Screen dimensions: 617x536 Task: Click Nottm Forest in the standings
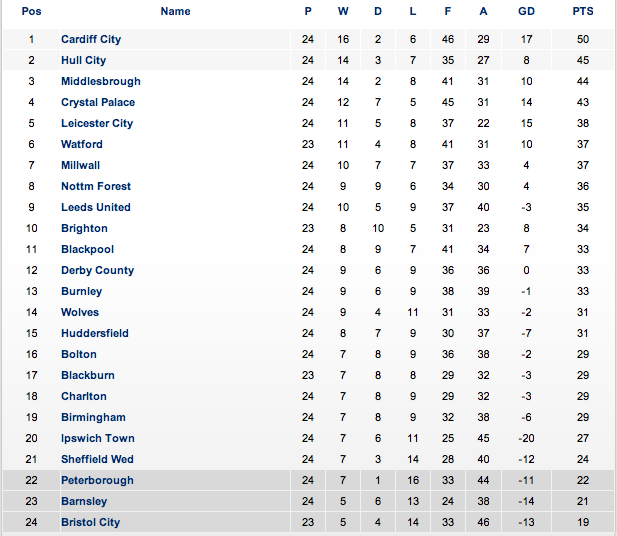(x=95, y=186)
